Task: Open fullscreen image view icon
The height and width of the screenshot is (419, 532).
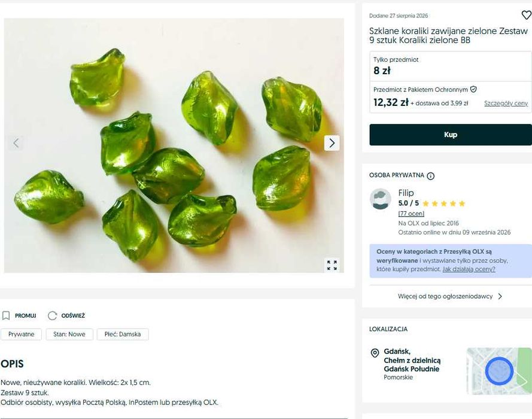Action: [332, 265]
